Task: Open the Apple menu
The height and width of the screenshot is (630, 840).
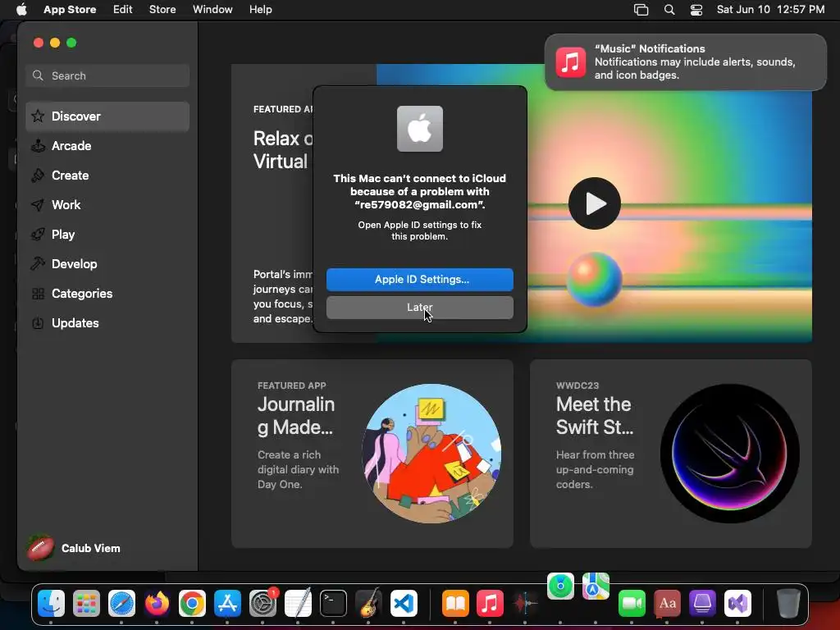Action: coord(21,9)
